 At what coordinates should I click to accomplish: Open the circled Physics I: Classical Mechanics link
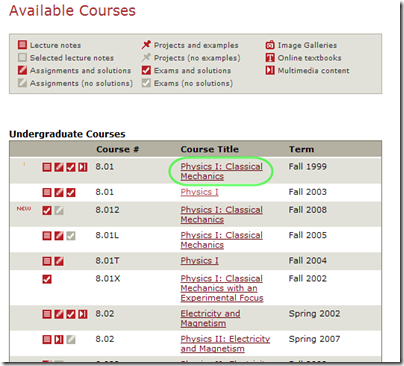221,171
